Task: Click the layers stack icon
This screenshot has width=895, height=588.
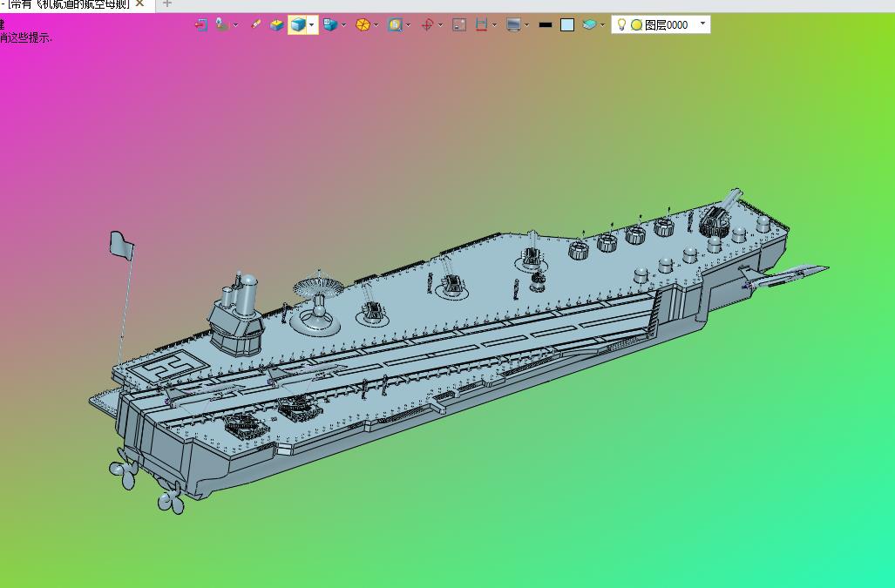Action: point(590,25)
